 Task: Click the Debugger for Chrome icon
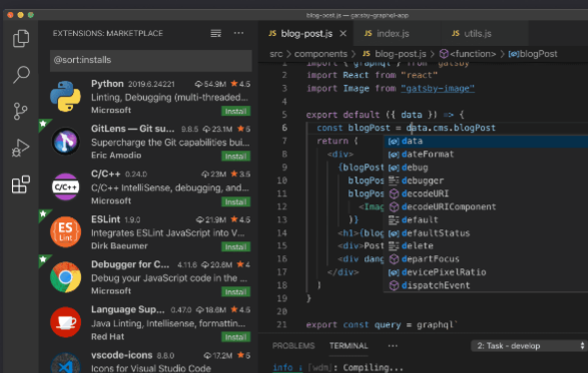pyautogui.click(x=66, y=277)
